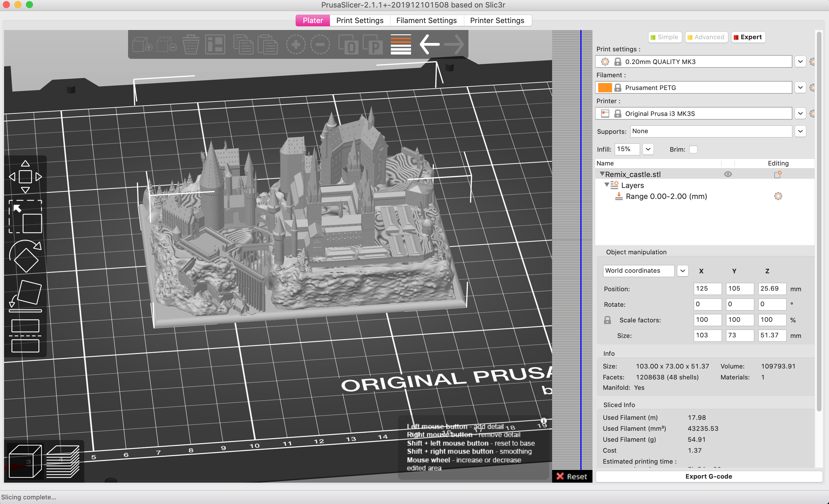
Task: Open the Supports dropdown
Action: (x=800, y=131)
